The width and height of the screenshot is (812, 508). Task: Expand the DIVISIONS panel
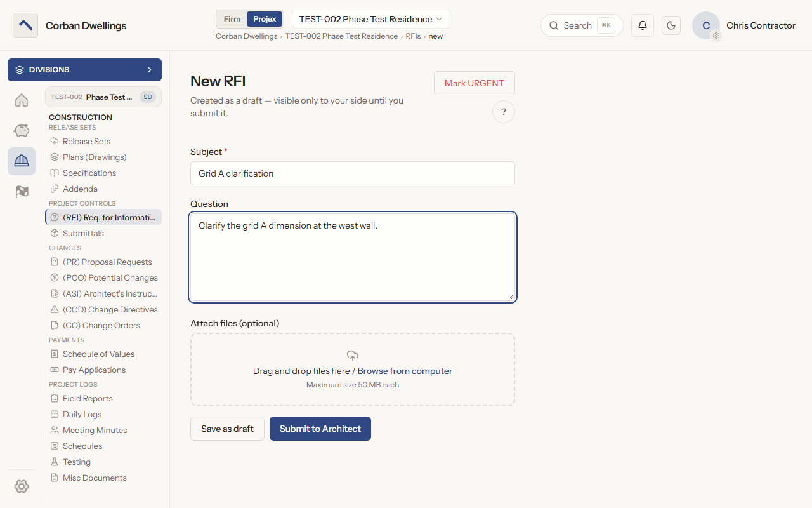[84, 70]
